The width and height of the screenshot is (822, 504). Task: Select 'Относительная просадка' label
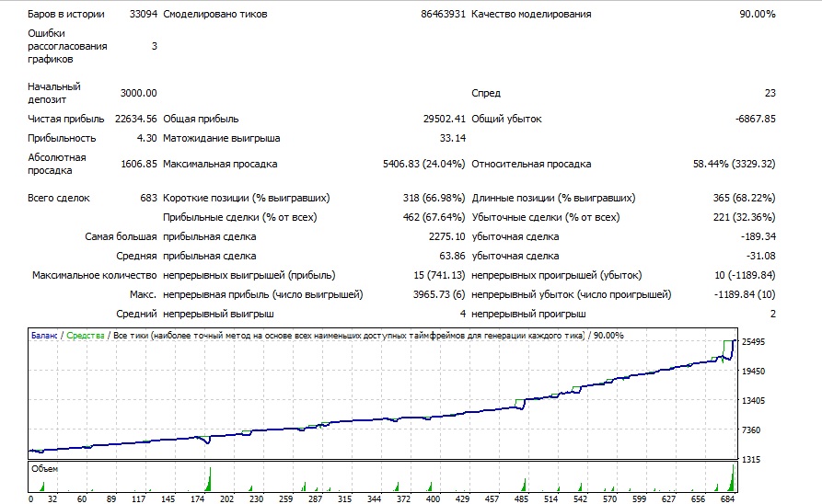click(531, 164)
